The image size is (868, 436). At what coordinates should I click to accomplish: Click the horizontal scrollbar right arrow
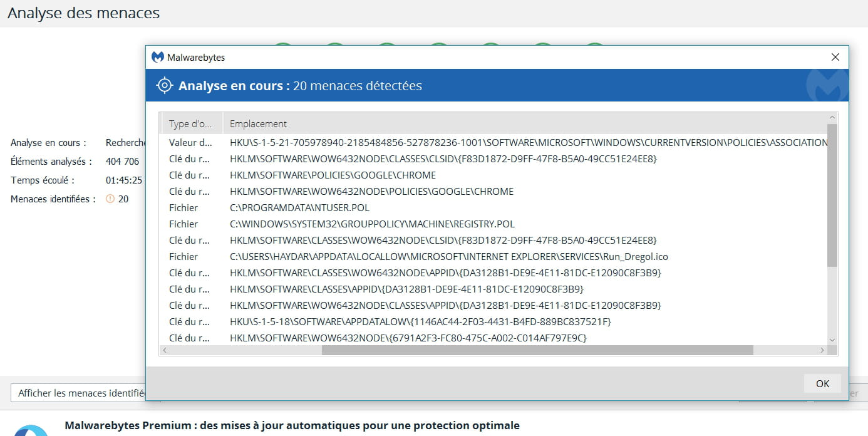click(822, 350)
